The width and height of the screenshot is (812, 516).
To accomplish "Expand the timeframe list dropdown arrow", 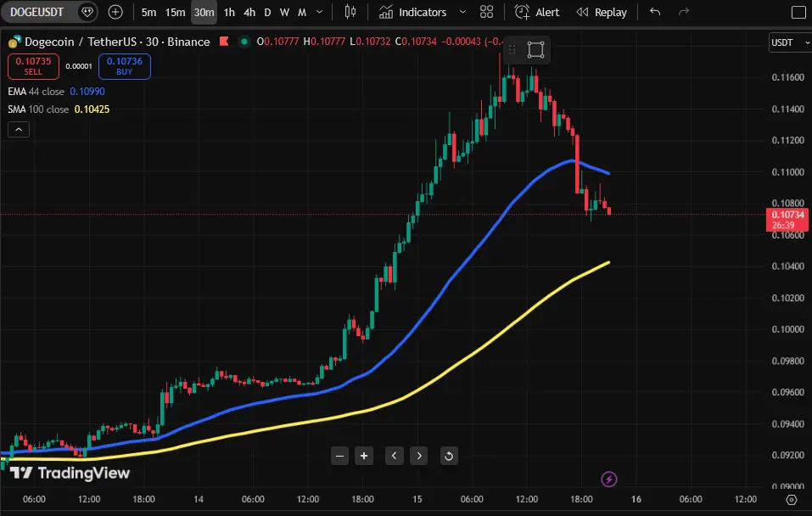I will pos(320,12).
